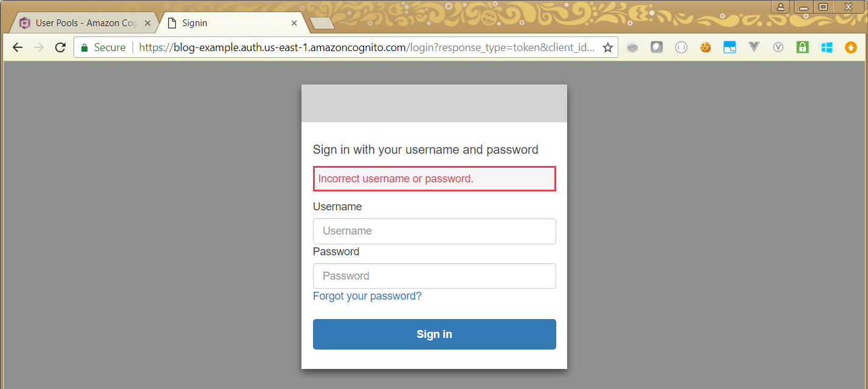
Task: Open the Chrome profile user button
Action: [x=780, y=7]
